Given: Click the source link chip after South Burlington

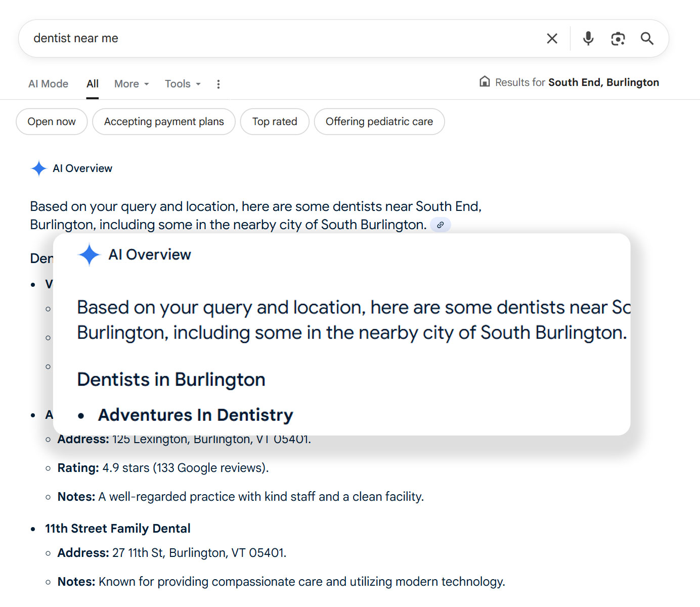Looking at the screenshot, I should pyautogui.click(x=441, y=225).
